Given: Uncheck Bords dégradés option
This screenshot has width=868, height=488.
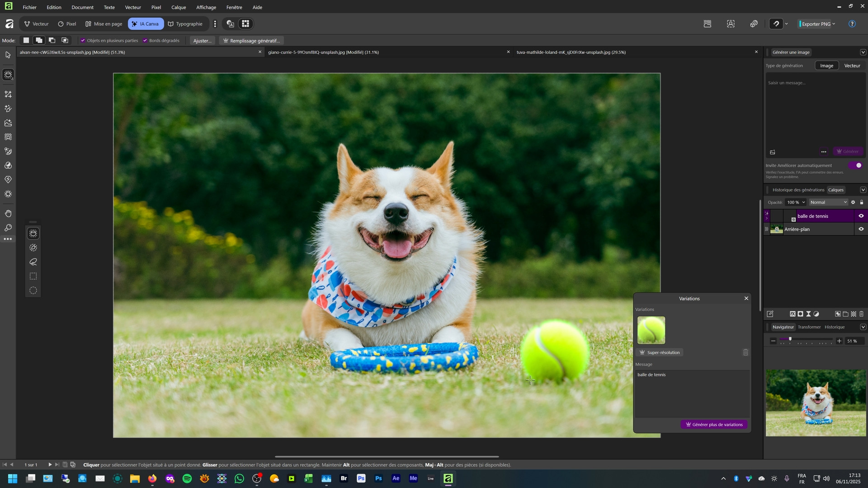Looking at the screenshot, I should [145, 41].
